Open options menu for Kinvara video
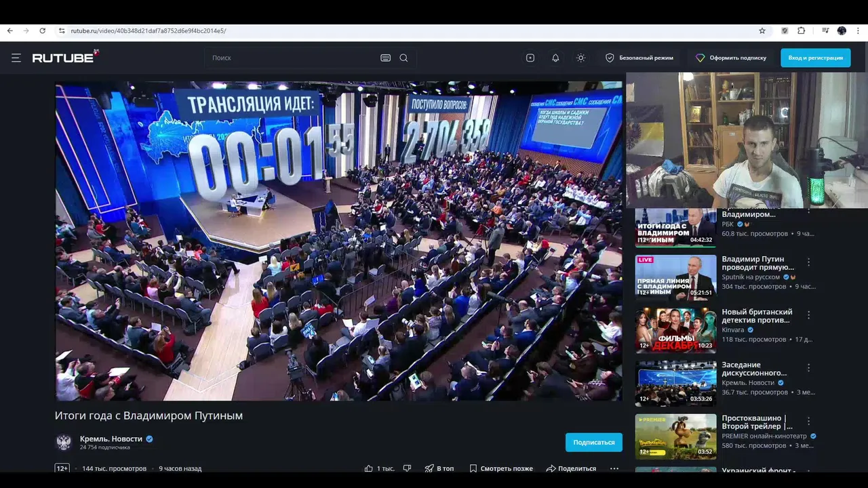The width and height of the screenshot is (868, 488). click(808, 314)
